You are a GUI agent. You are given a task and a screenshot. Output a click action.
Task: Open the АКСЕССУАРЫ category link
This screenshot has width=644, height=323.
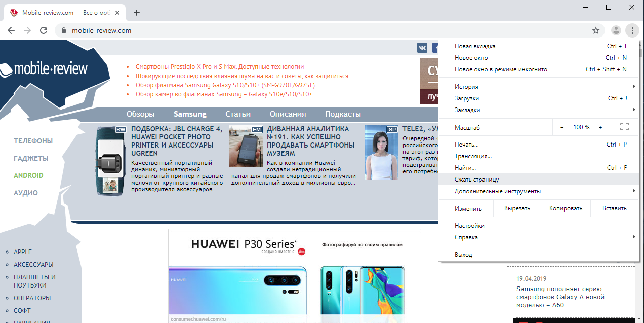point(33,265)
